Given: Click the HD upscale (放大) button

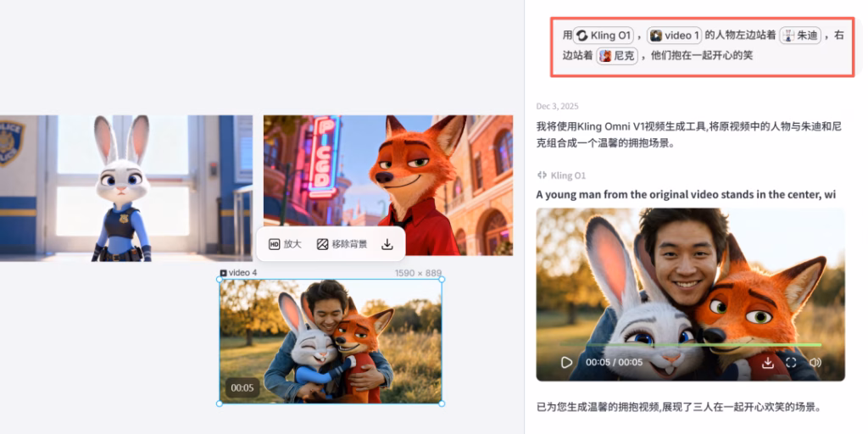Looking at the screenshot, I should (285, 244).
